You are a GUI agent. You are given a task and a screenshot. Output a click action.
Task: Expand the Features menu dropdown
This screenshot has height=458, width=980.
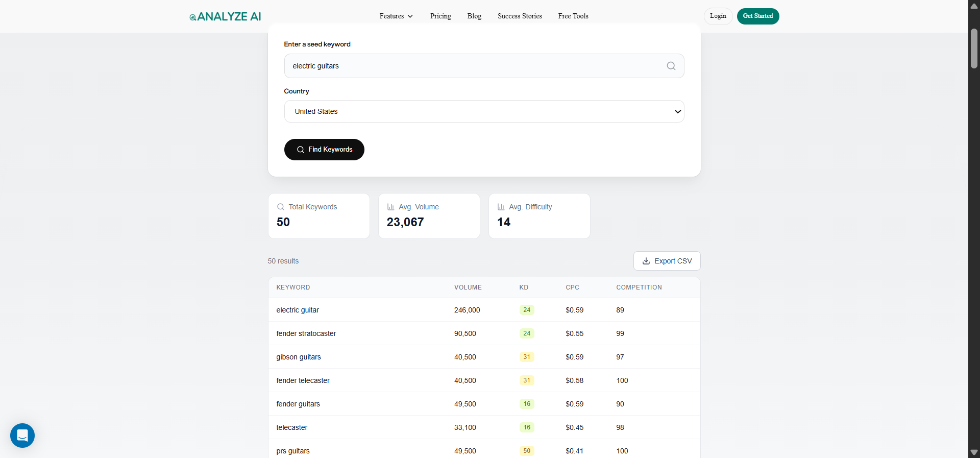tap(396, 16)
